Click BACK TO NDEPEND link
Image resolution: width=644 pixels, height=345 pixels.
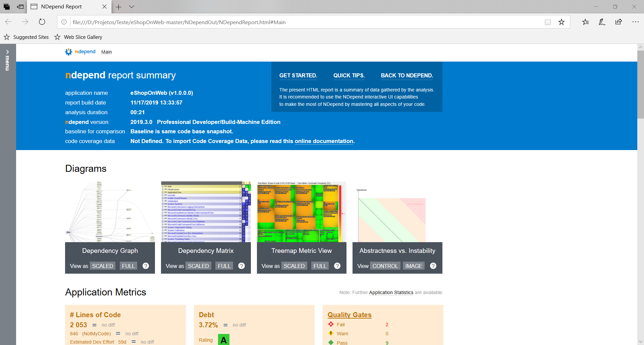click(407, 76)
